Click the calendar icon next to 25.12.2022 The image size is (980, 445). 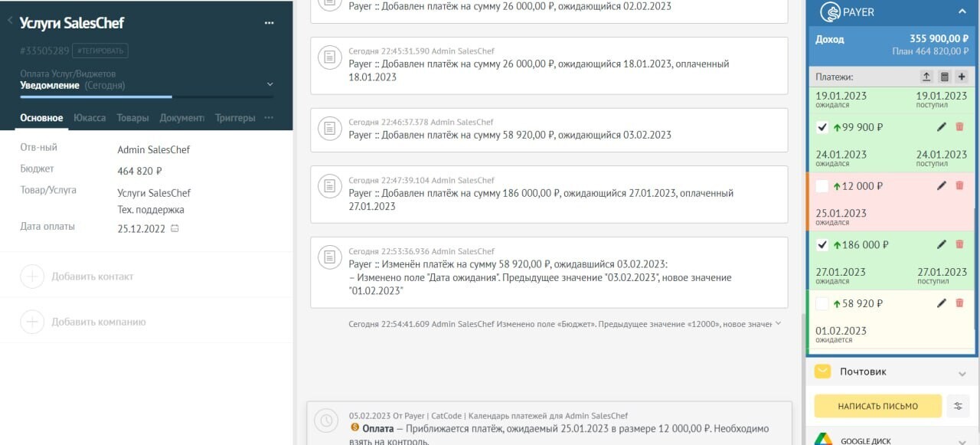point(175,228)
